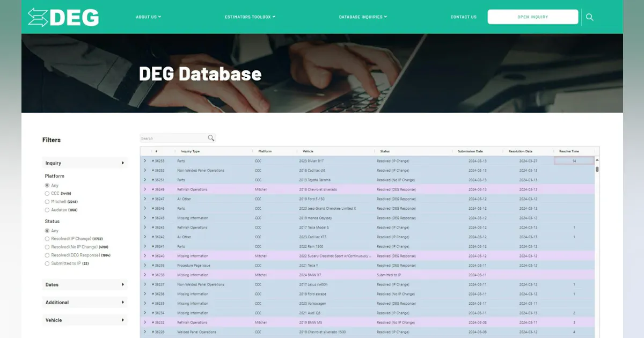The width and height of the screenshot is (644, 338).
Task: Choose Submitted to IP status filter
Action: click(47, 263)
